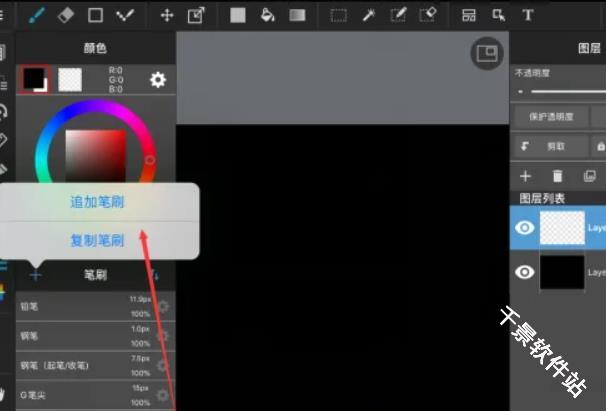
Task: Select the filled rectangle Fill tool
Action: [x=238, y=15]
